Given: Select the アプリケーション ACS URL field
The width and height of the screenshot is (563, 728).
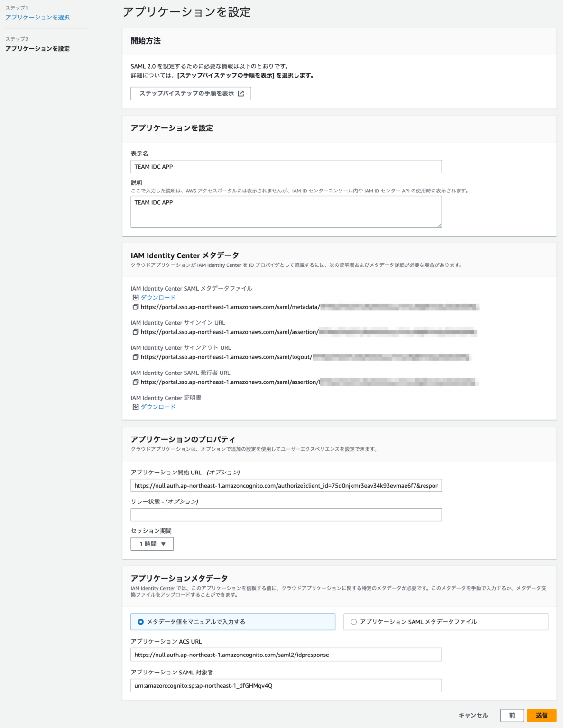Looking at the screenshot, I should (286, 655).
